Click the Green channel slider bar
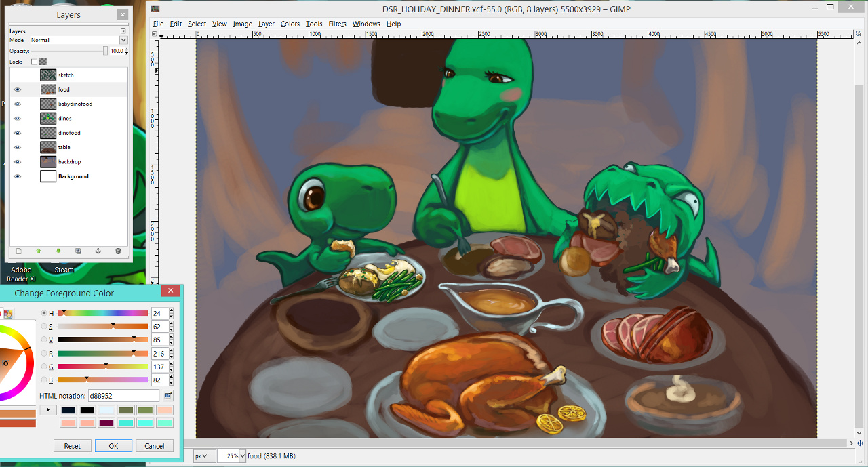868x467 pixels. point(102,367)
